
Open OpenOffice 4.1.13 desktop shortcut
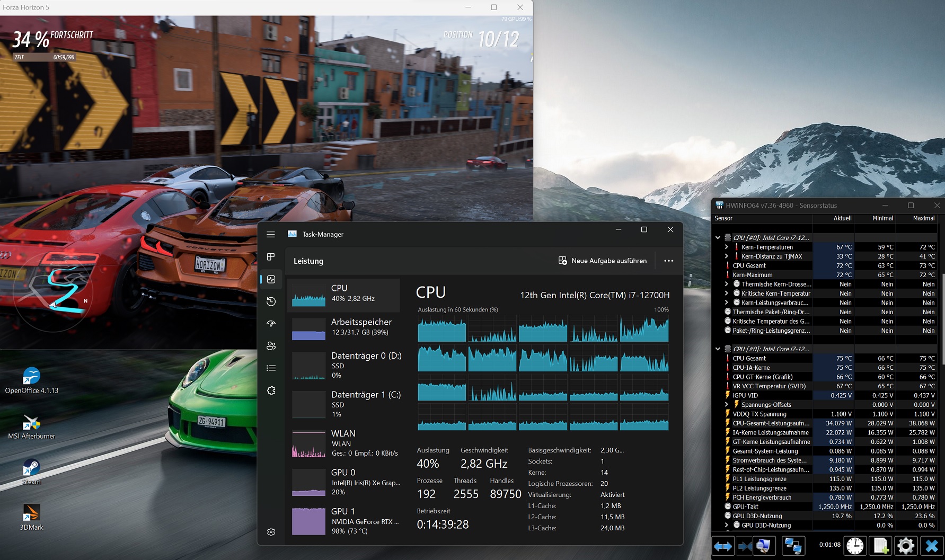pyautogui.click(x=31, y=380)
